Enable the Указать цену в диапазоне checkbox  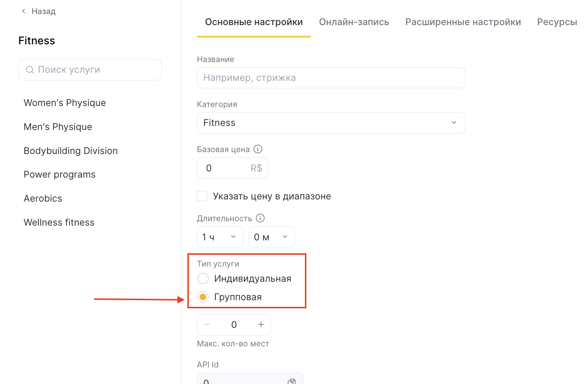tap(202, 196)
